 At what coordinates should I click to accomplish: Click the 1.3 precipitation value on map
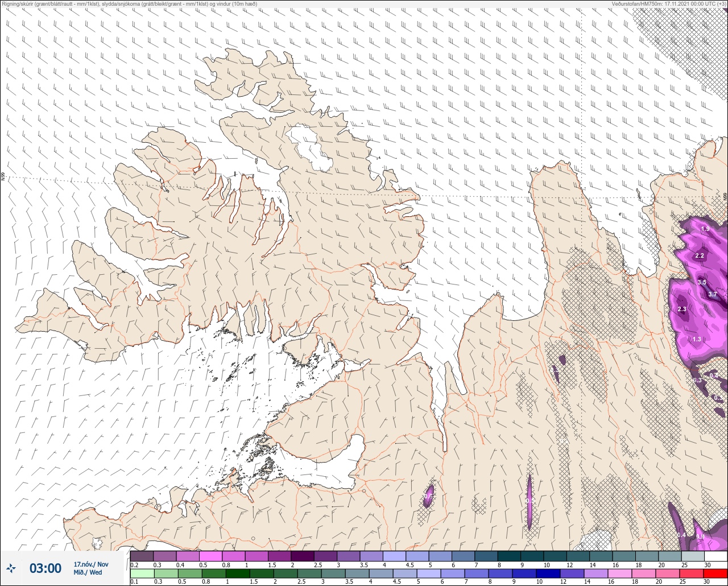point(697,340)
